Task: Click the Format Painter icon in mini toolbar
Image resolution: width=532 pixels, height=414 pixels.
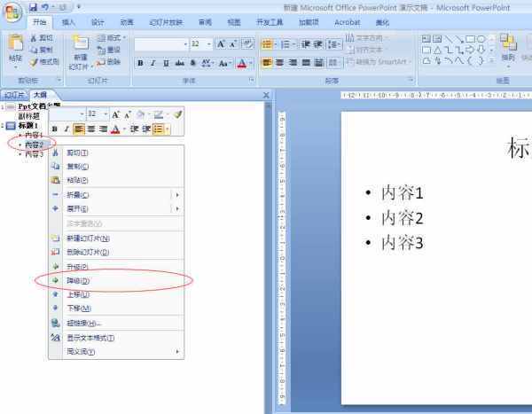Action: (177, 114)
